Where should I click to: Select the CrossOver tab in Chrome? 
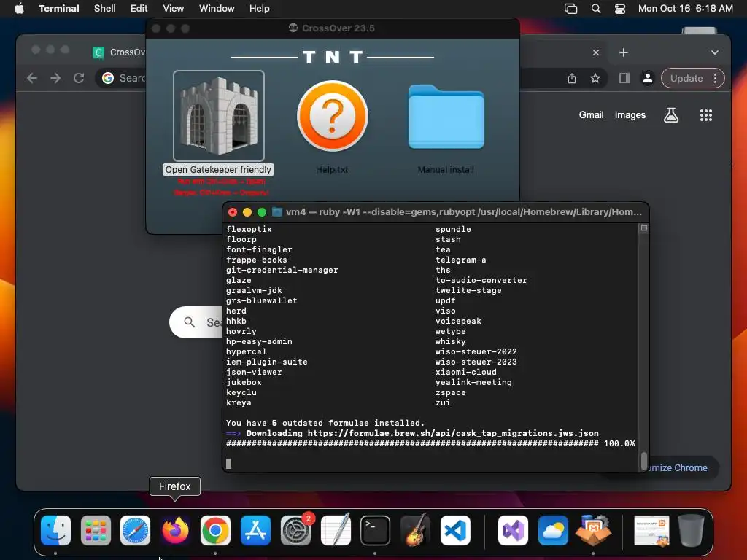119,52
